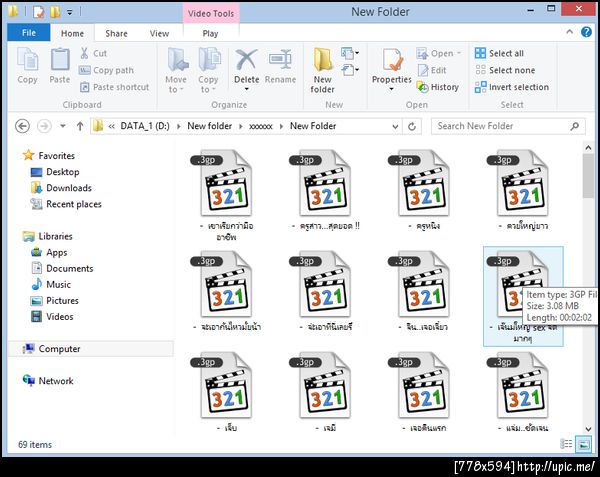Click the Delete red X icon
This screenshot has height=477, width=600.
click(x=246, y=60)
